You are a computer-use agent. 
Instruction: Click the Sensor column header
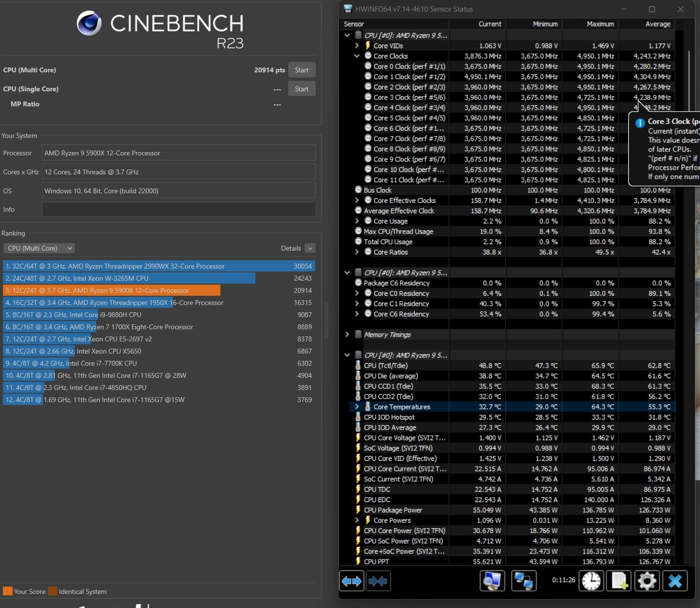click(395, 24)
